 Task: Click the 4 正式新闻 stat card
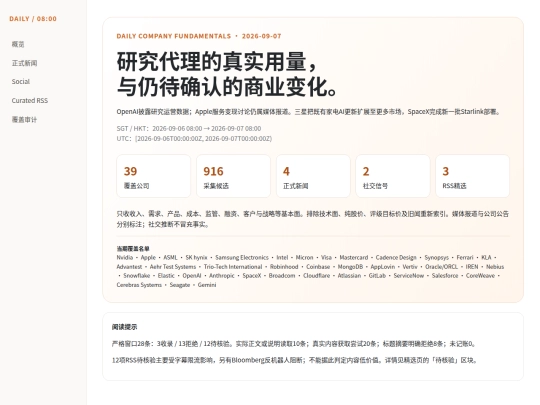[x=313, y=176]
